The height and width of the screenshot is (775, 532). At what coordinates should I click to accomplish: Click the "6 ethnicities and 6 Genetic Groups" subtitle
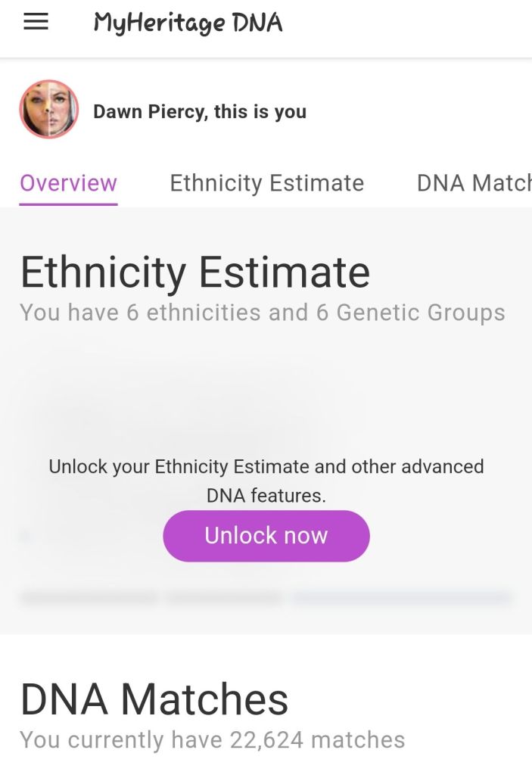[262, 313]
